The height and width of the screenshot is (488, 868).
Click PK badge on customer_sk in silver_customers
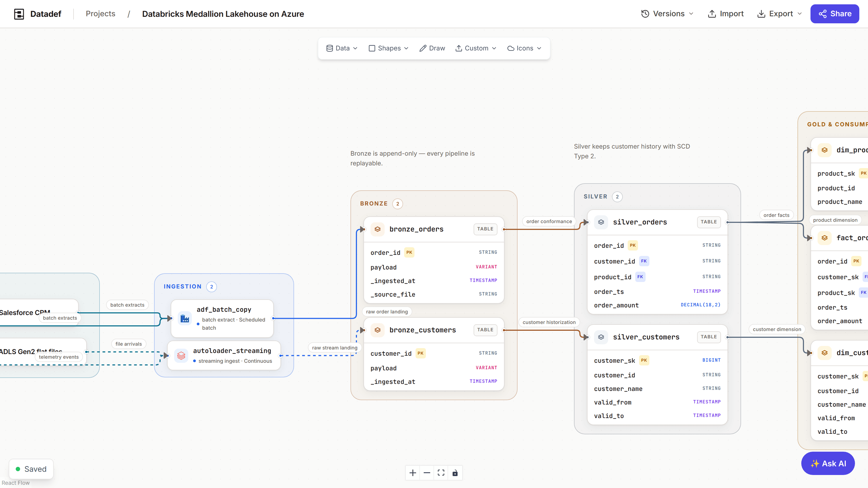[644, 360]
